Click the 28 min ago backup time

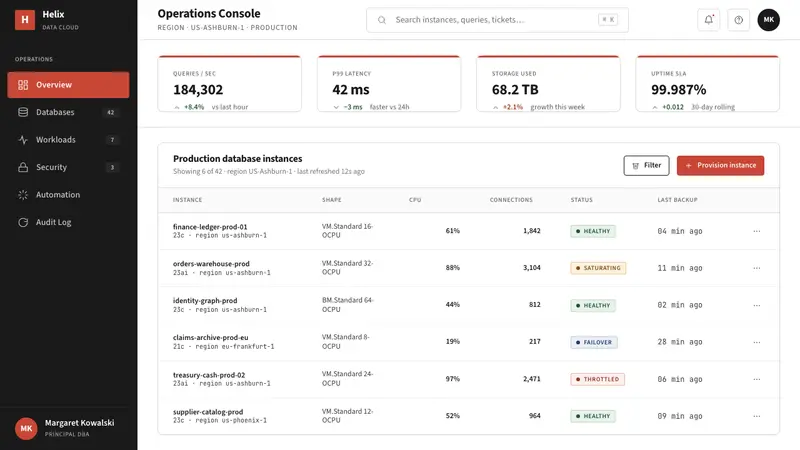point(680,342)
